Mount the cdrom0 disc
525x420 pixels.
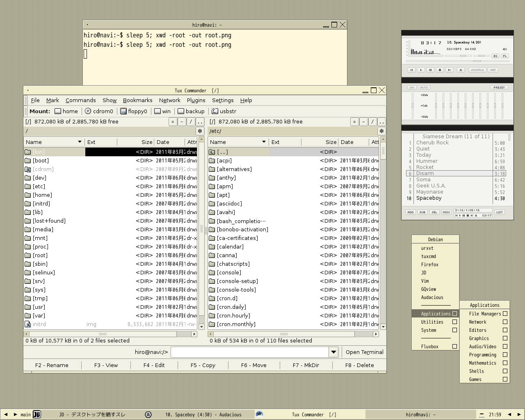click(x=99, y=111)
